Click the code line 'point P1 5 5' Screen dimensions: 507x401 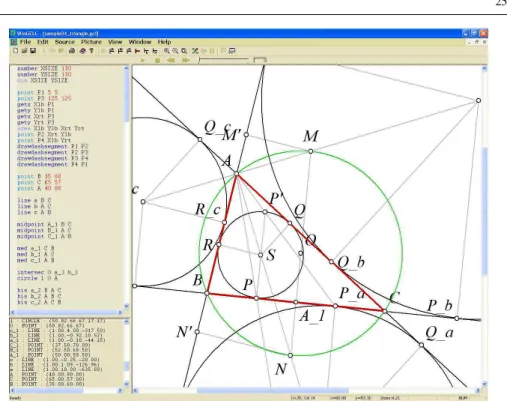[x=37, y=92]
